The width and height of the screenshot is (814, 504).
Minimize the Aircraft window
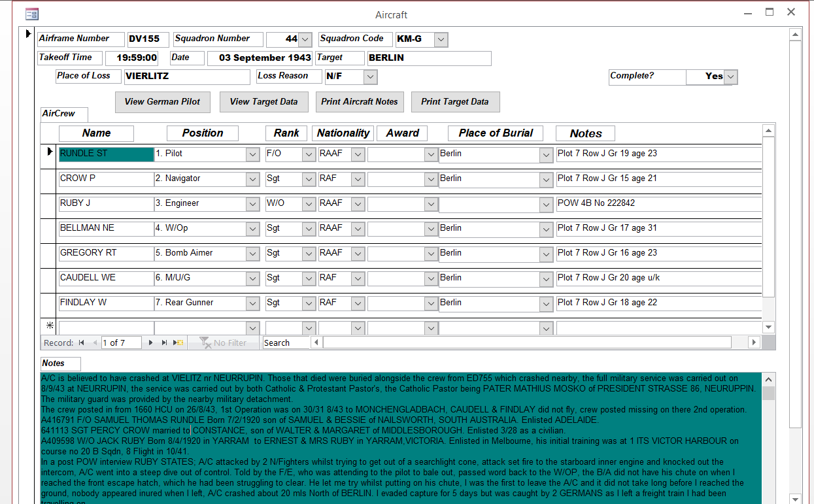point(749,12)
